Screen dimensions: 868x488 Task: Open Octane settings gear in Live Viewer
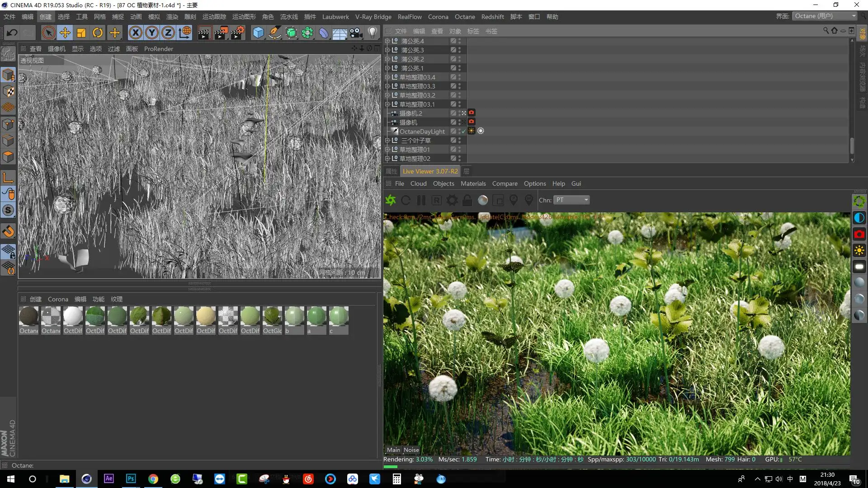(x=452, y=200)
